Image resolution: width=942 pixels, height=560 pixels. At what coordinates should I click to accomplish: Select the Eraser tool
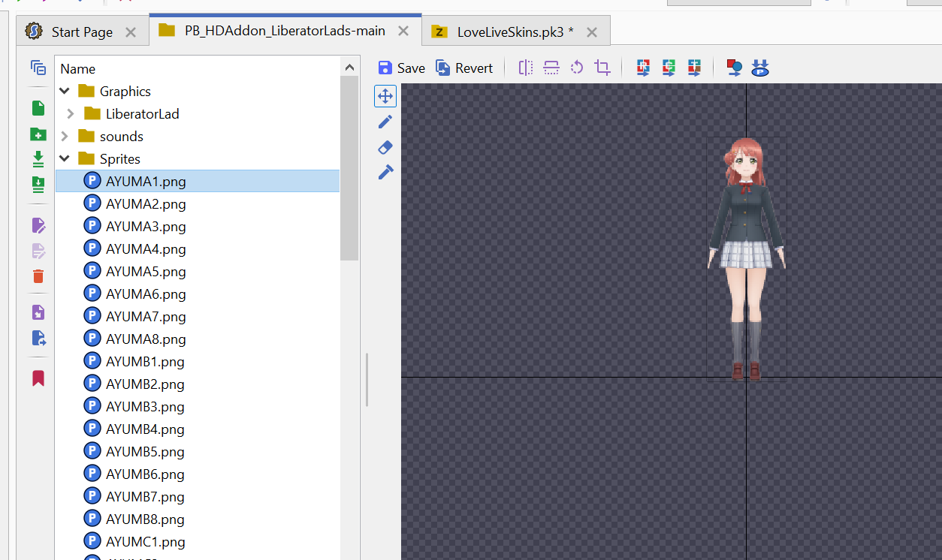[385, 147]
